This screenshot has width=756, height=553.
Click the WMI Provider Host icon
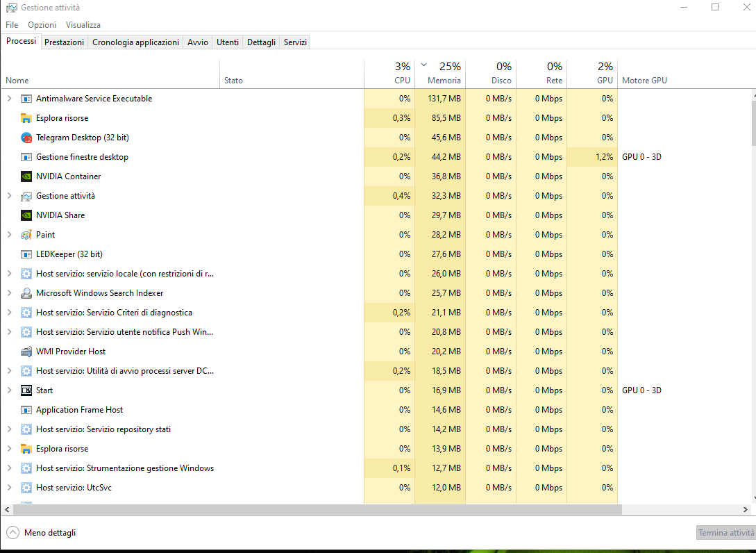coord(26,352)
